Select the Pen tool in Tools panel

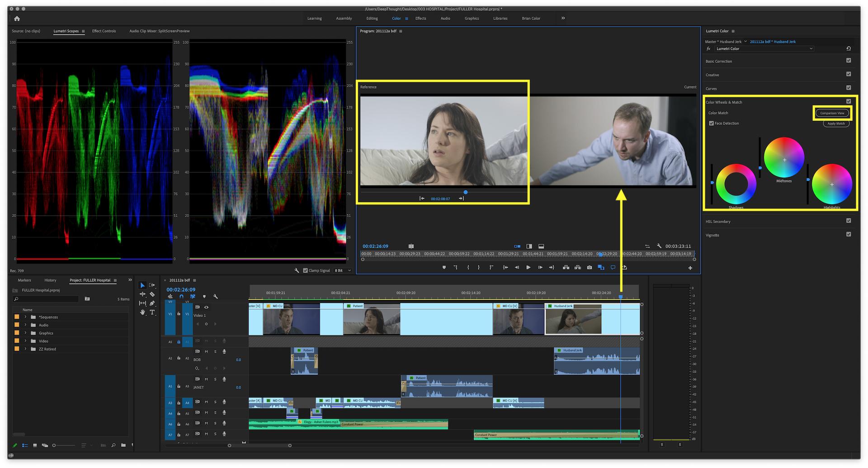152,303
